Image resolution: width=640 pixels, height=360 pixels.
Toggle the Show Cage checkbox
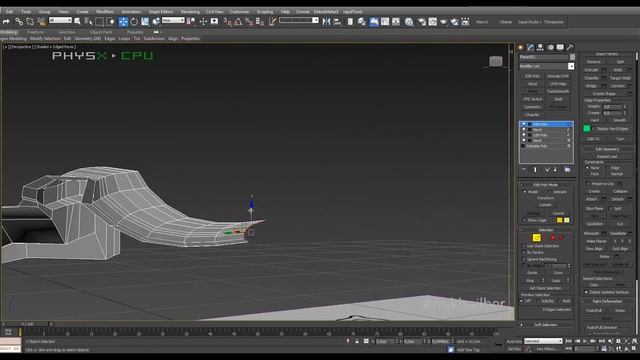click(x=524, y=220)
